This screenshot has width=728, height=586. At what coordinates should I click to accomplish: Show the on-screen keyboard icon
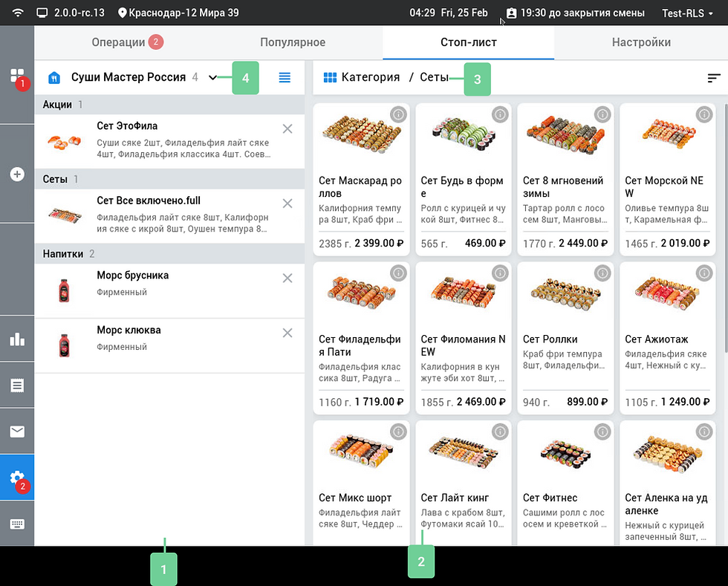click(x=17, y=524)
